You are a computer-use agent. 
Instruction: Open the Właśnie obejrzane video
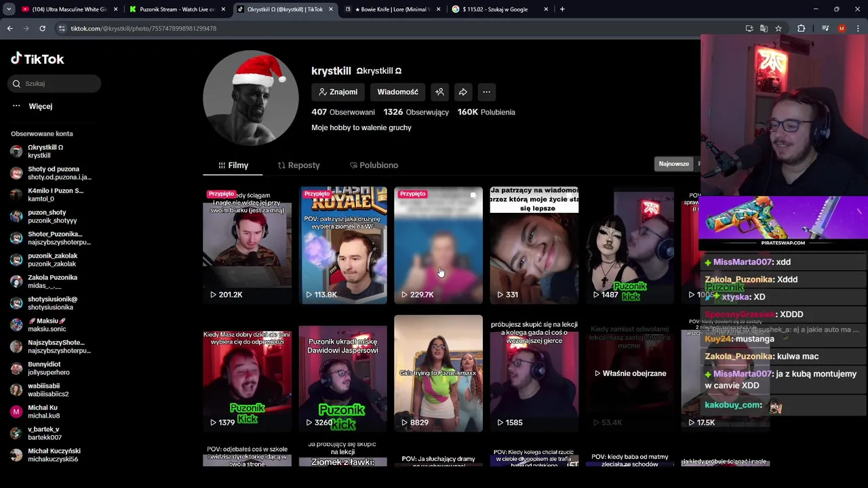click(x=630, y=373)
